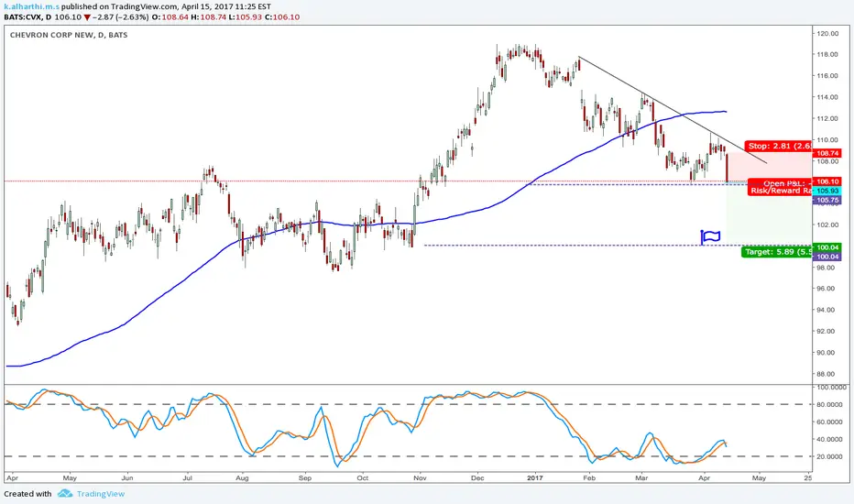Select the red Stop: 2.81 label
854x504 pixels.
(778, 146)
